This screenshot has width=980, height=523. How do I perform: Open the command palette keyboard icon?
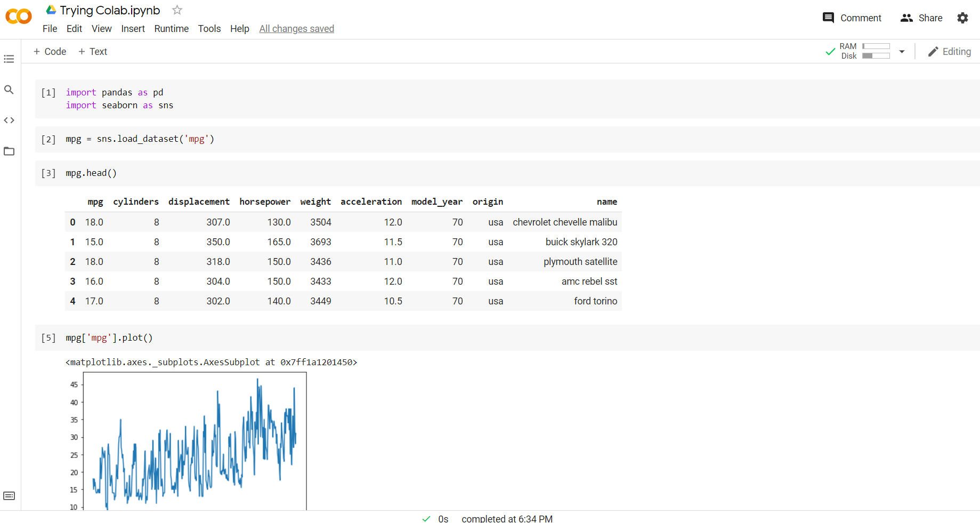click(9, 496)
